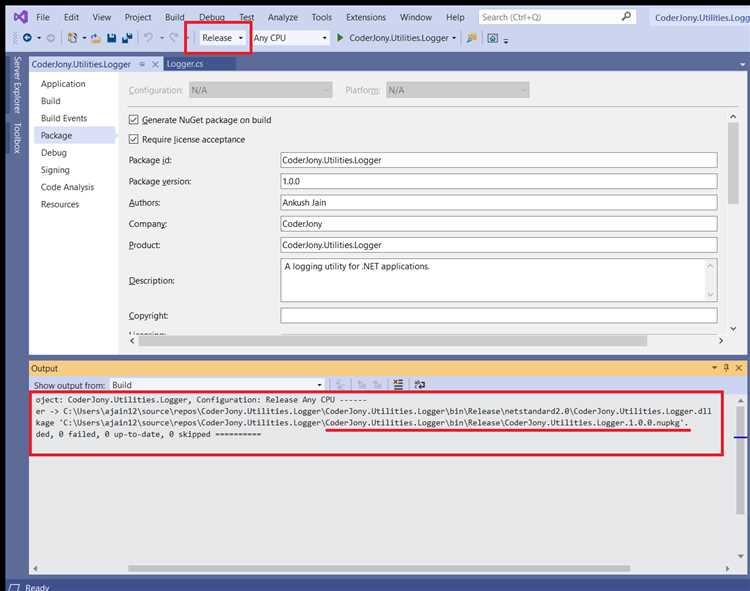
Task: Click the Save icon in toolbar
Action: (111, 38)
